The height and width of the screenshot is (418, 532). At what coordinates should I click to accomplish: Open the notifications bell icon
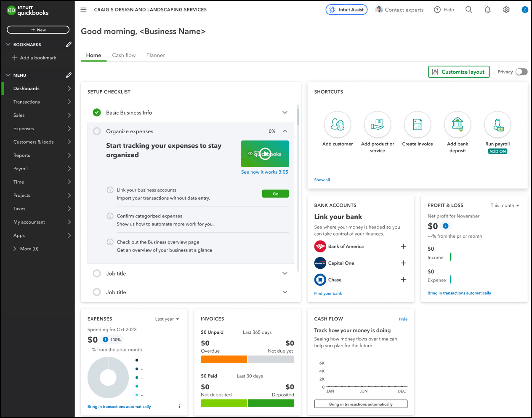(487, 10)
